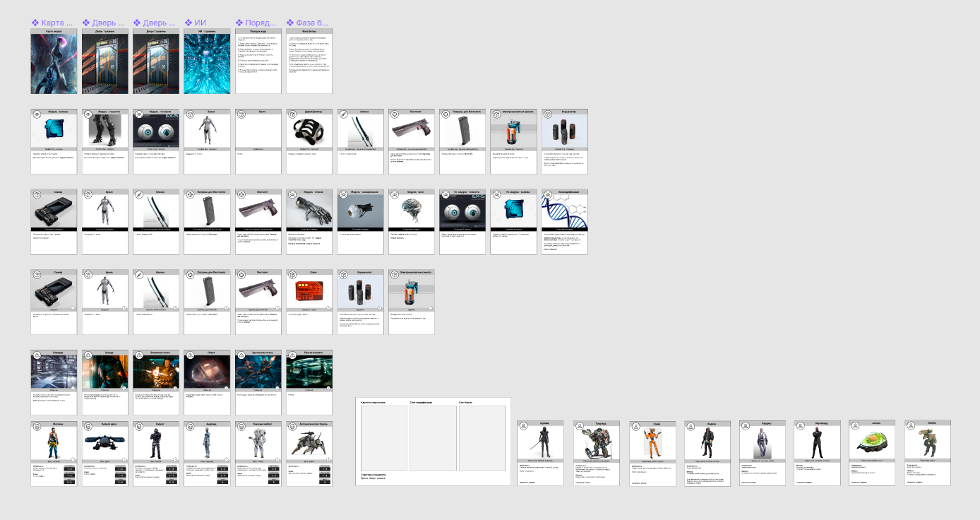Select the blue chip Модуль - взлома image
Image resolution: width=980 pixels, height=520 pixels.
pyautogui.click(x=54, y=131)
